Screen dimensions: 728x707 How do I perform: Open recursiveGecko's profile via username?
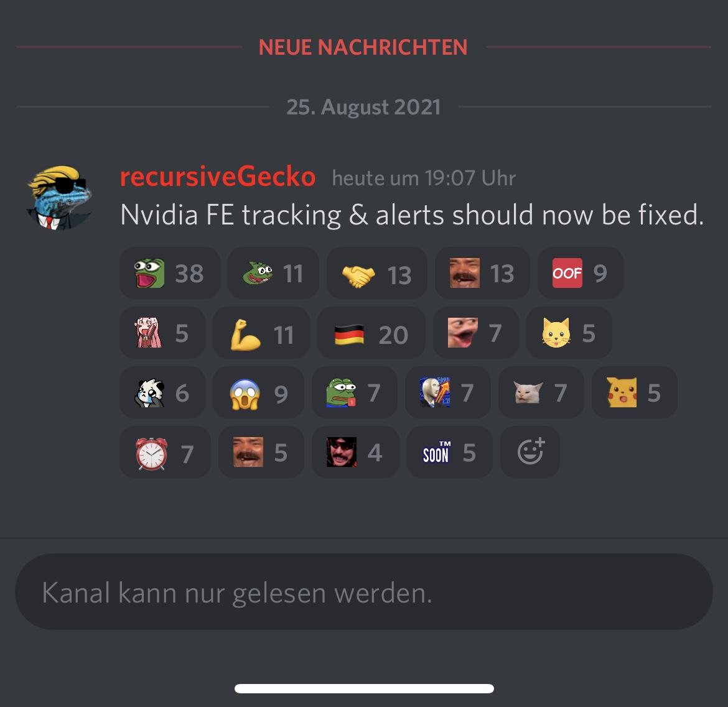point(218,177)
